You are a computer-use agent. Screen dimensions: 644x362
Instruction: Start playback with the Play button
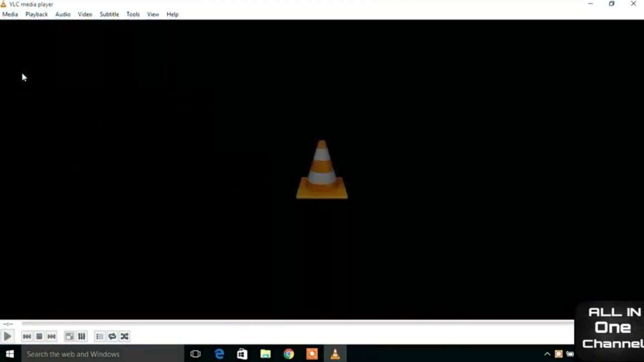pyautogui.click(x=7, y=336)
